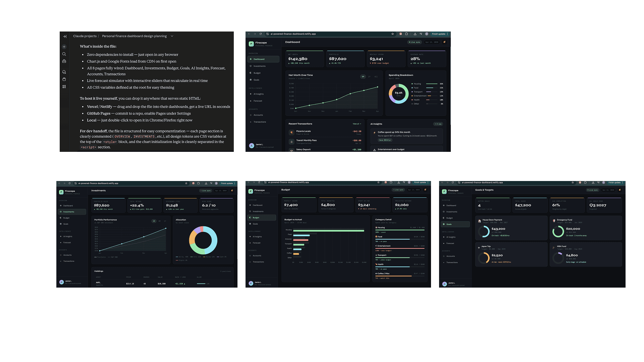Viewport: 644px width, 362px height.
Task: Click the Claude projects breadcrumb link
Action: [85, 36]
